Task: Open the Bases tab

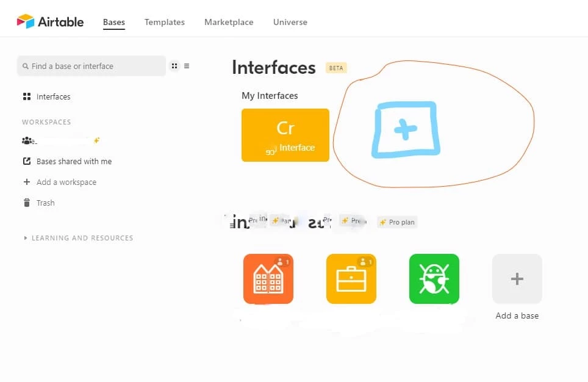Action: pyautogui.click(x=114, y=22)
